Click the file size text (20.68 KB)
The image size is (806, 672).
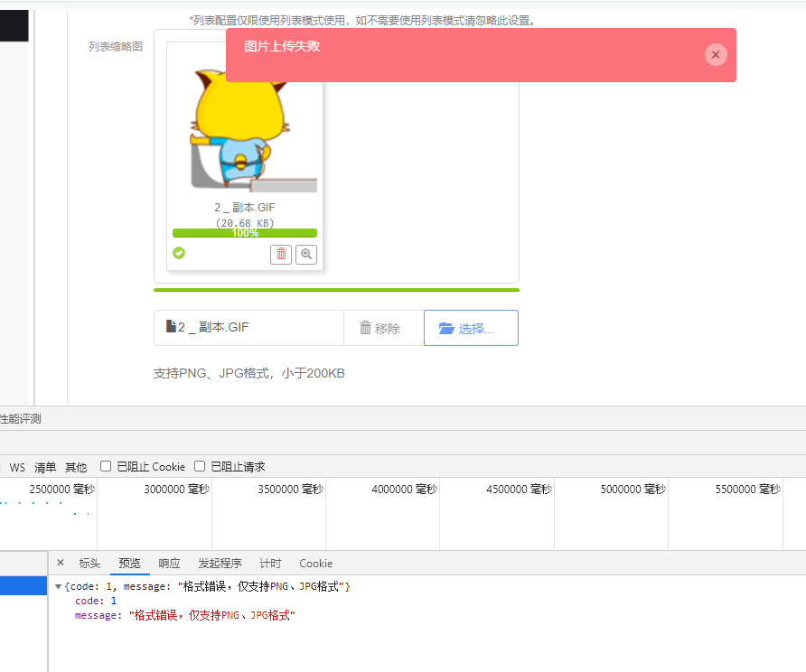(x=245, y=223)
